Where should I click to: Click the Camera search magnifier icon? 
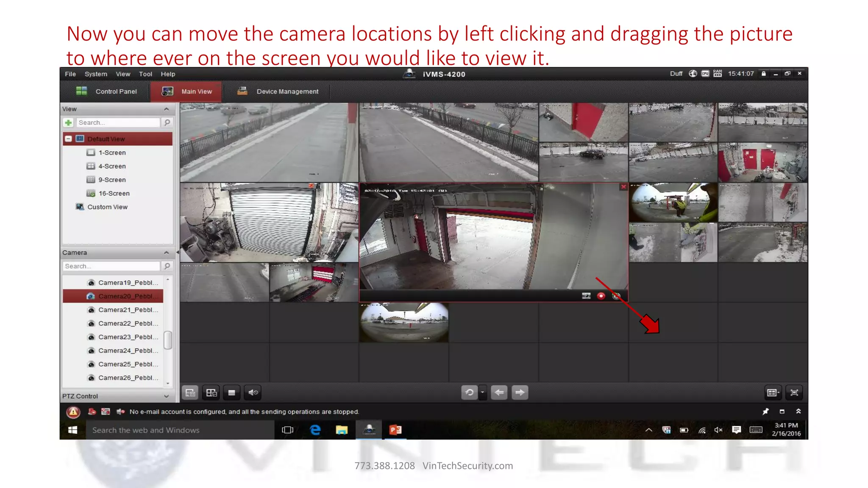pyautogui.click(x=167, y=266)
